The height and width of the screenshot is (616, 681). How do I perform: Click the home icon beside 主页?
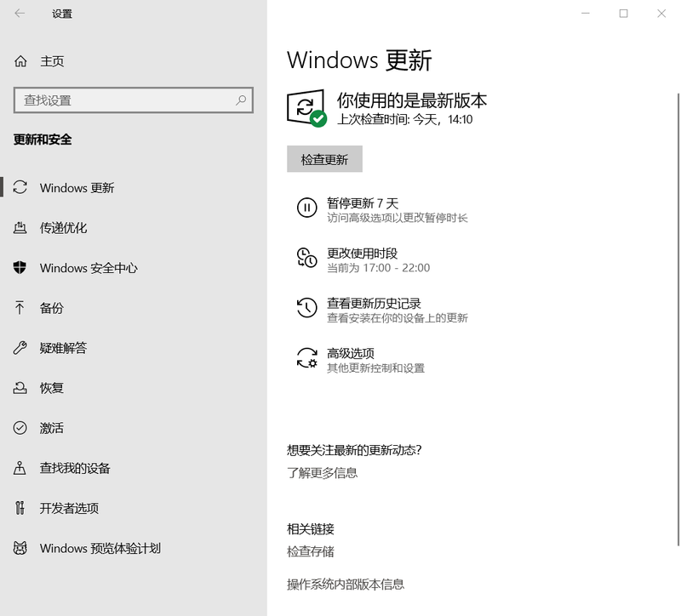coord(20,61)
